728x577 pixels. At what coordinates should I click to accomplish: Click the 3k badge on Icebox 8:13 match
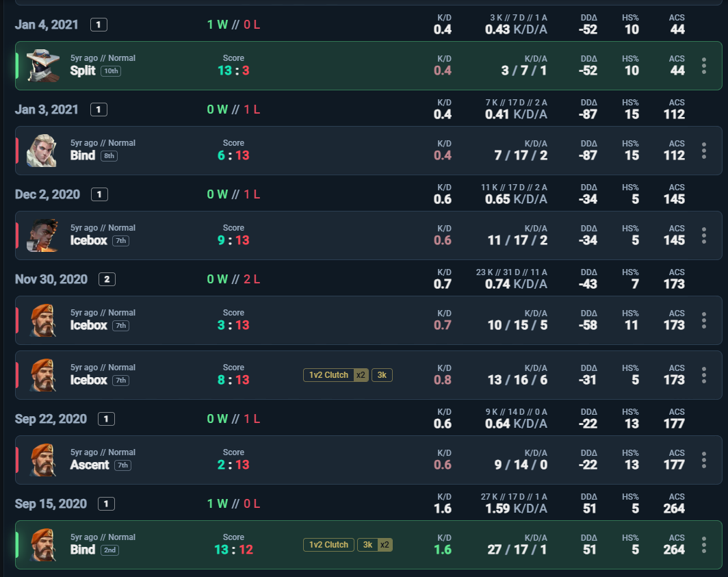click(x=382, y=375)
